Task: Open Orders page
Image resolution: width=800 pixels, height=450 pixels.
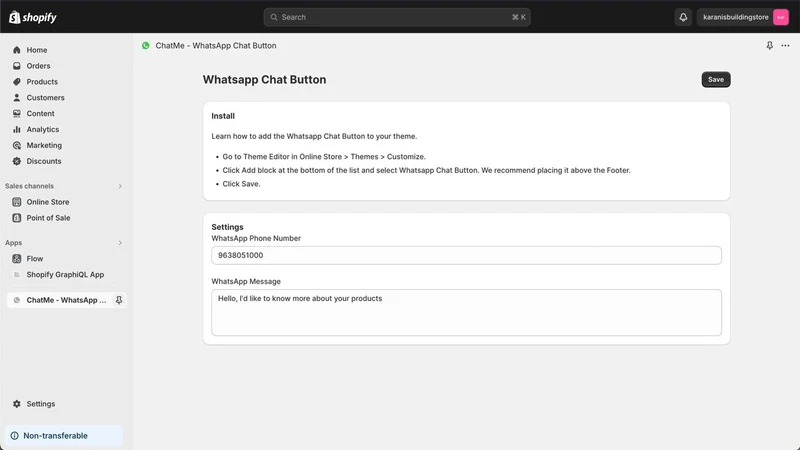Action: coord(38,66)
